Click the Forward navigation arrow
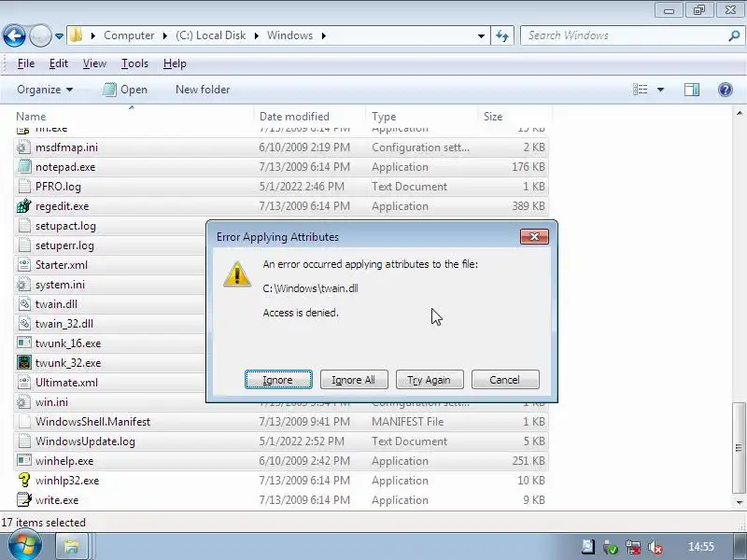The width and height of the screenshot is (747, 560). [x=40, y=35]
